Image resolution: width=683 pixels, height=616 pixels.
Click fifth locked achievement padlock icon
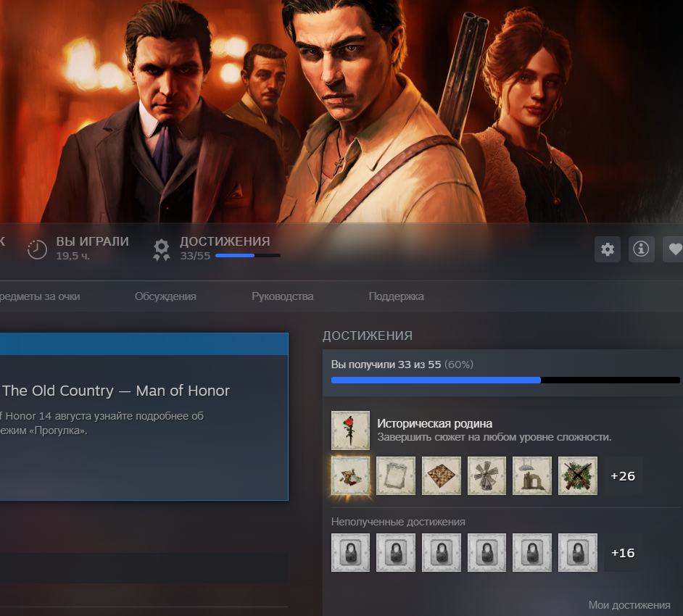(532, 552)
